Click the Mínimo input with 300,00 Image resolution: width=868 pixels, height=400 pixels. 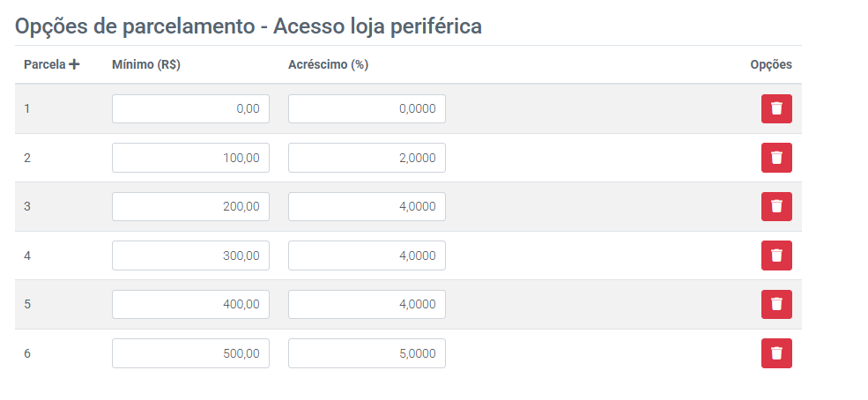pyautogui.click(x=190, y=256)
